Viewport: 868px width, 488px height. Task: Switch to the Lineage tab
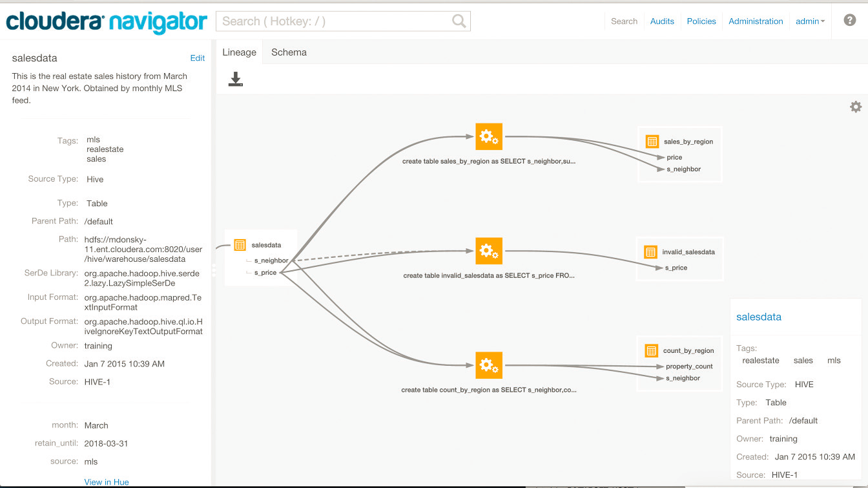239,52
